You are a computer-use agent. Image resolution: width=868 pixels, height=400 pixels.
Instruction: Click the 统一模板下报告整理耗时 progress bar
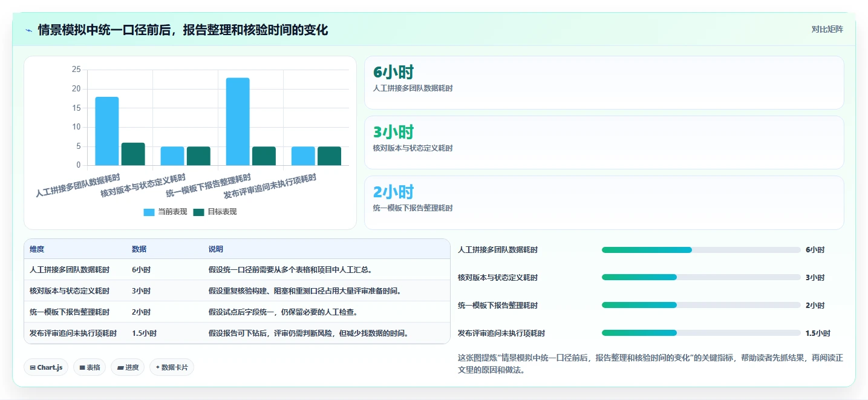(x=701, y=305)
